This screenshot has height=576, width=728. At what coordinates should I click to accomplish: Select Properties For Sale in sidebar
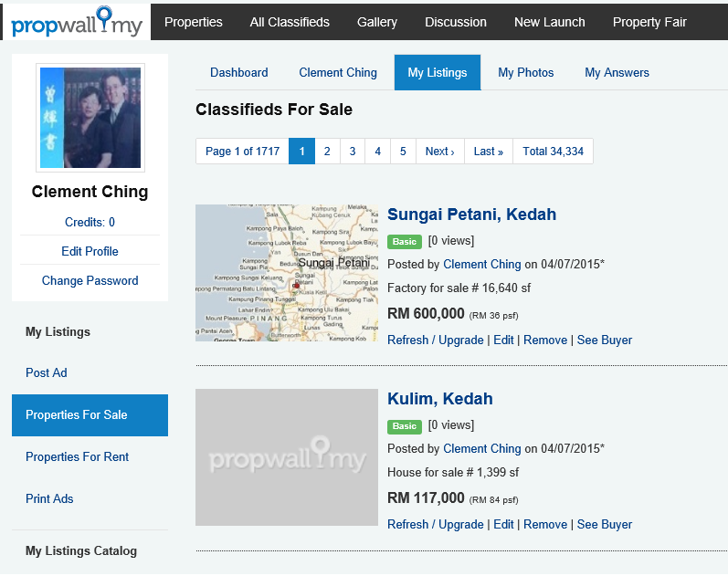coord(90,415)
